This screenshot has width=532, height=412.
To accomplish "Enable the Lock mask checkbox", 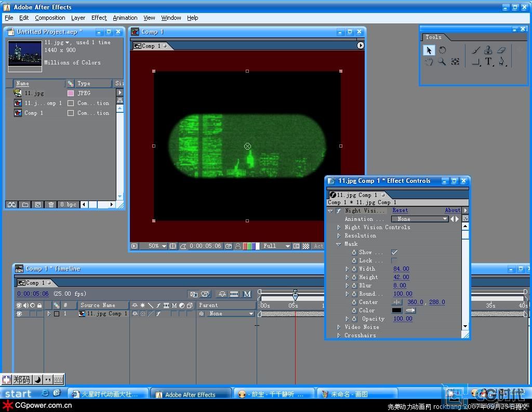I will point(394,260).
